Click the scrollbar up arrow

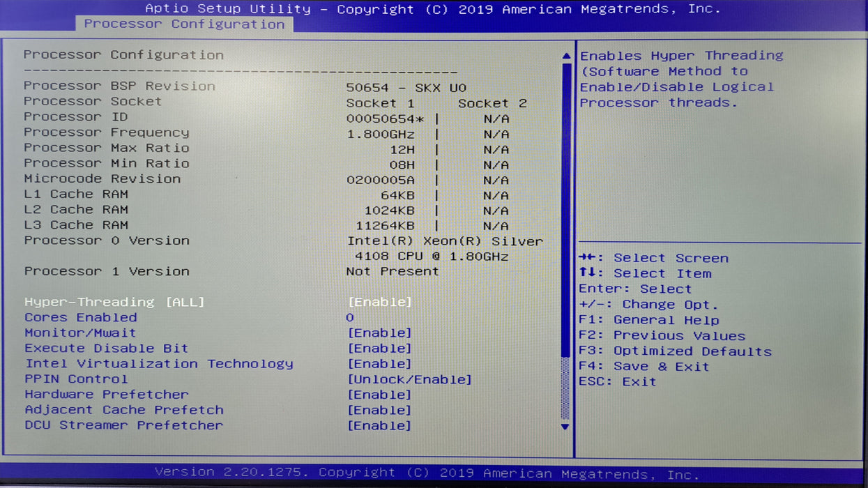point(565,56)
